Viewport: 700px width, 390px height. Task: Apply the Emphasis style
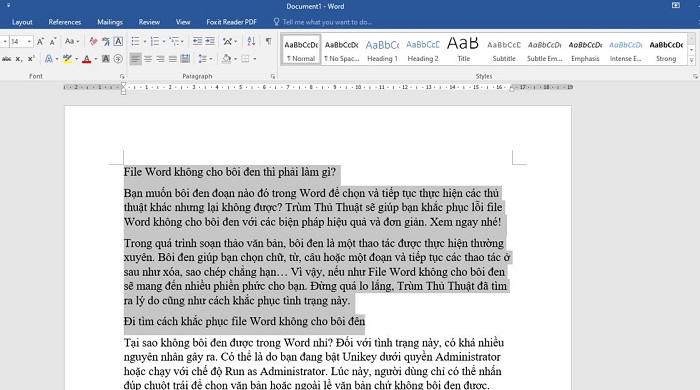585,50
